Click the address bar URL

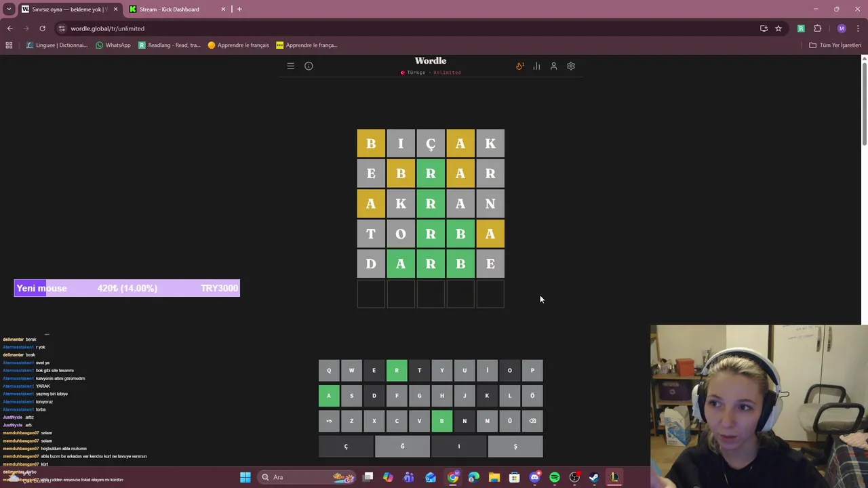tap(108, 28)
